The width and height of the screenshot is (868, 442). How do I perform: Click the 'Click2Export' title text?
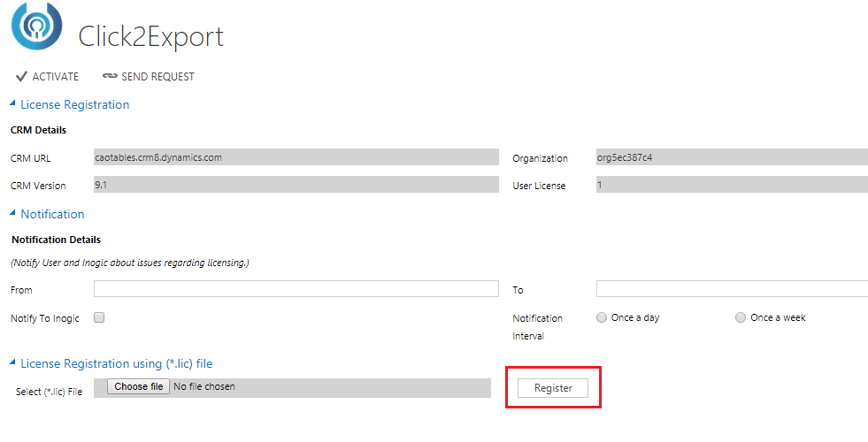[x=151, y=36]
